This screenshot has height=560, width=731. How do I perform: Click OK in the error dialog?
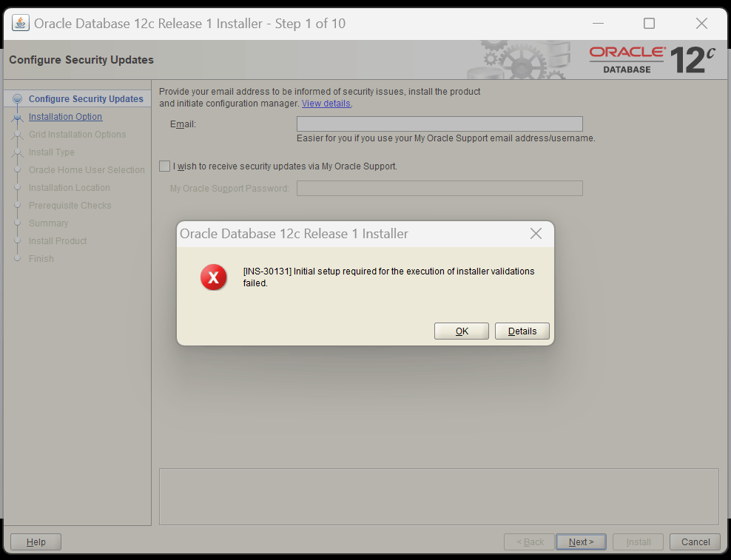pos(461,331)
